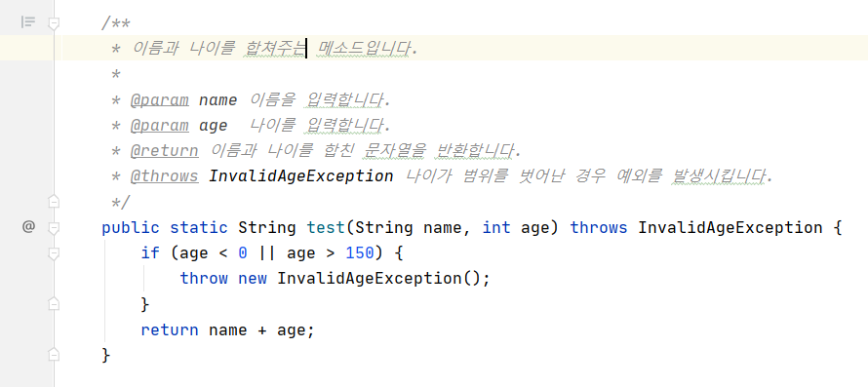Click the method name test in the declaration

326,227
